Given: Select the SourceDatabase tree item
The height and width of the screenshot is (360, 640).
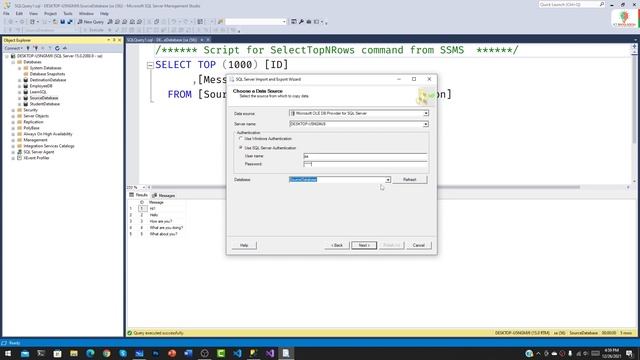Looking at the screenshot, I should [44, 98].
